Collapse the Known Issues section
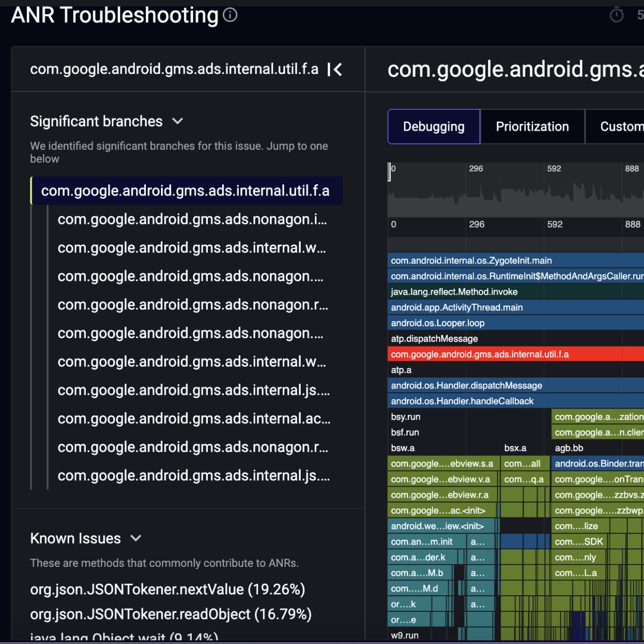This screenshot has height=644, width=644. click(x=136, y=538)
